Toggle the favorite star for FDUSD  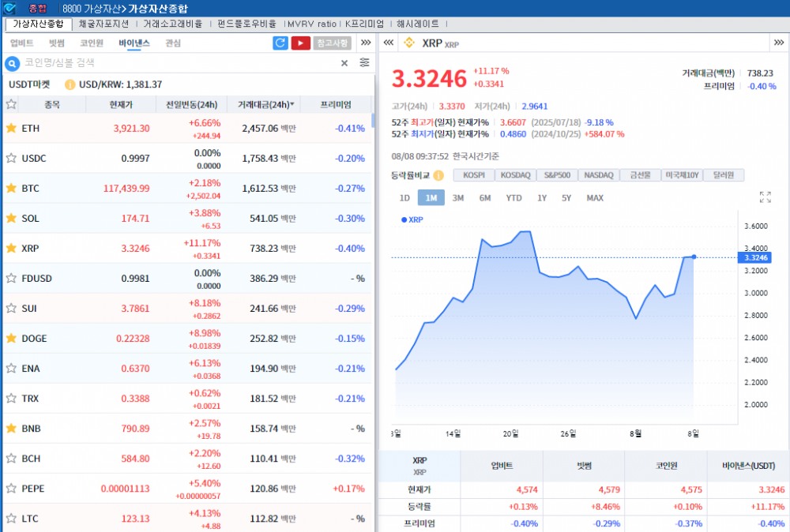11,278
